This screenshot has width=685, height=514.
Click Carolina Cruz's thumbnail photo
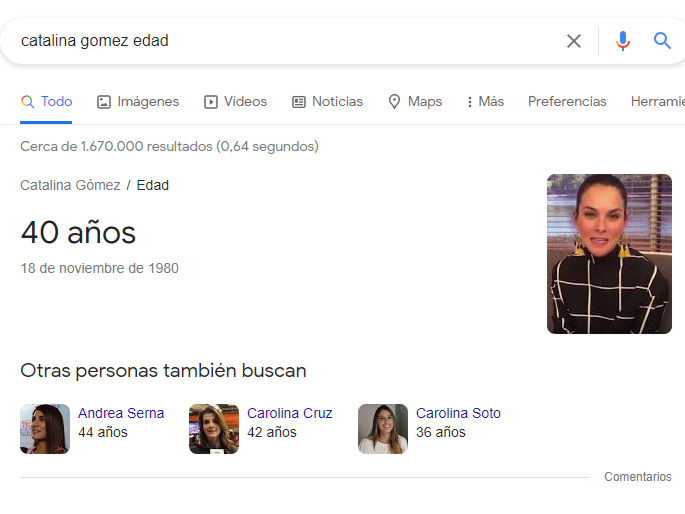[x=214, y=429]
